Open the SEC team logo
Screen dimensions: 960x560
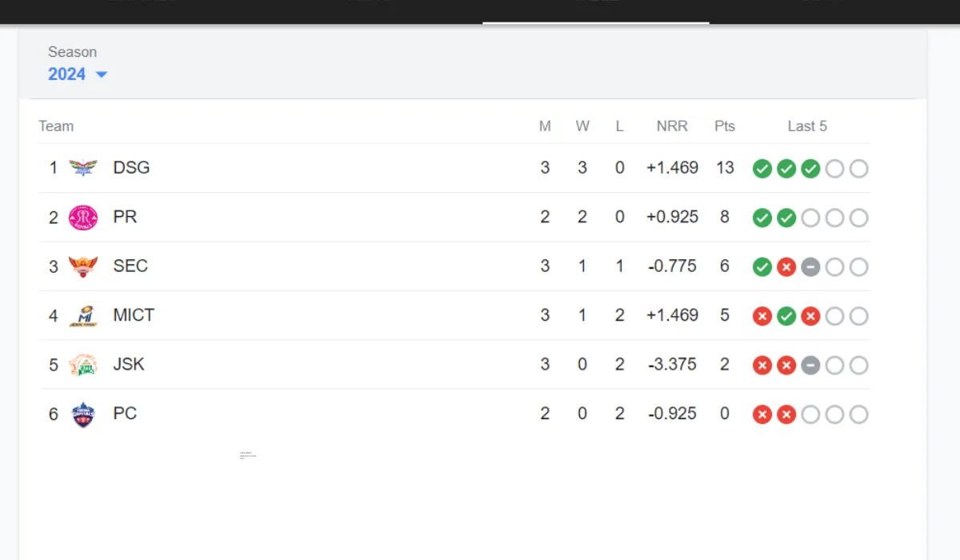(83, 266)
